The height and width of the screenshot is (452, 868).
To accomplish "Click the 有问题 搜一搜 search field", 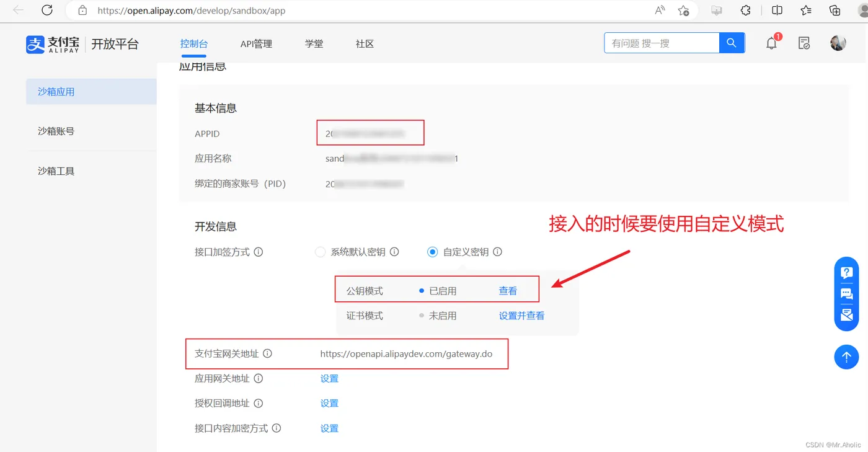I will coord(662,43).
